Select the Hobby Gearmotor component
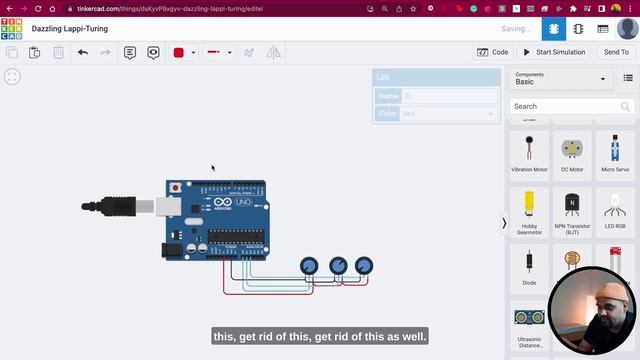The height and width of the screenshot is (360, 640). pos(529,212)
